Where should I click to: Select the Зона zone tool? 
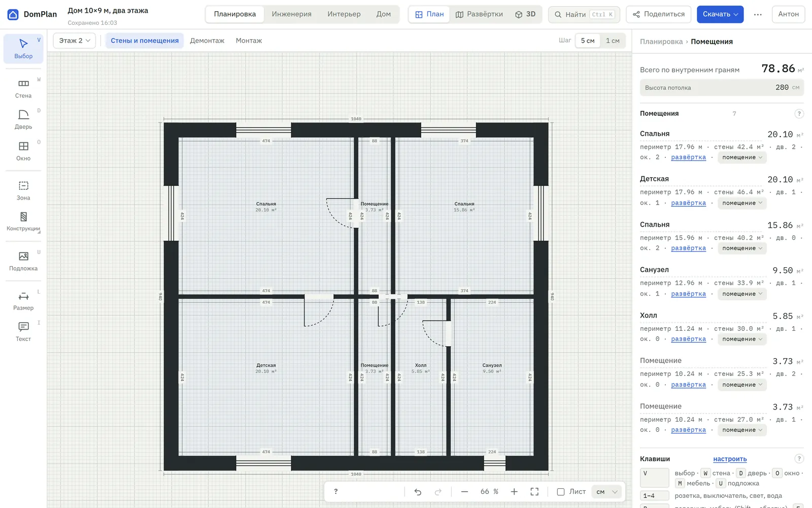click(x=23, y=191)
